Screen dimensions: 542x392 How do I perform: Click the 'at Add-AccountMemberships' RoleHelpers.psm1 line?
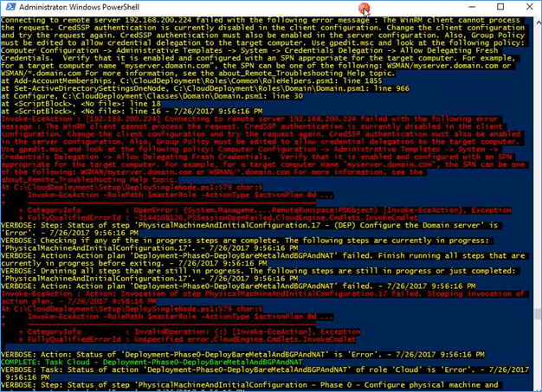click(191, 80)
